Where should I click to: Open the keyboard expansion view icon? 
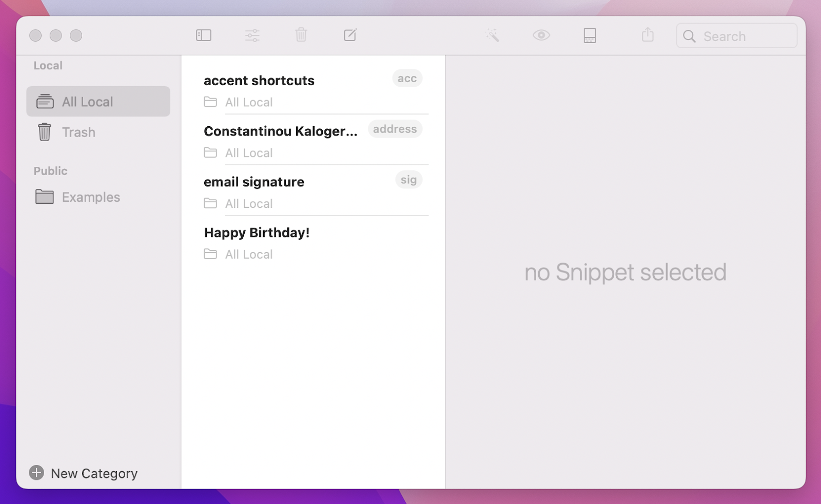pos(590,35)
